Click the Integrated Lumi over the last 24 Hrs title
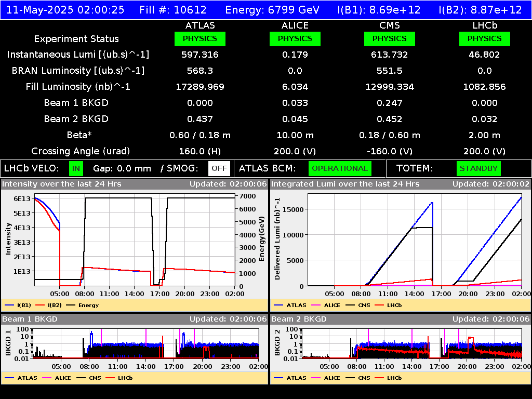Screen dimensions: 532x399 [x=345, y=184]
